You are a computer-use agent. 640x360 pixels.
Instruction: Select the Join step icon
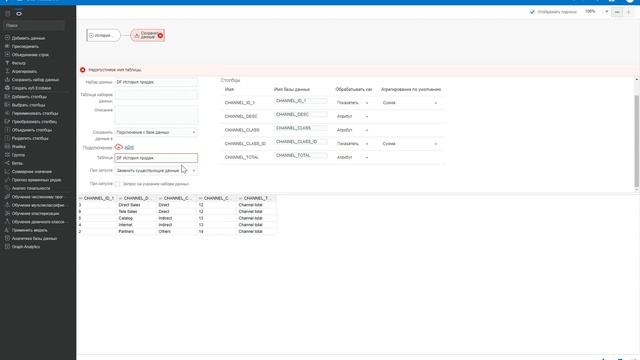(7, 46)
